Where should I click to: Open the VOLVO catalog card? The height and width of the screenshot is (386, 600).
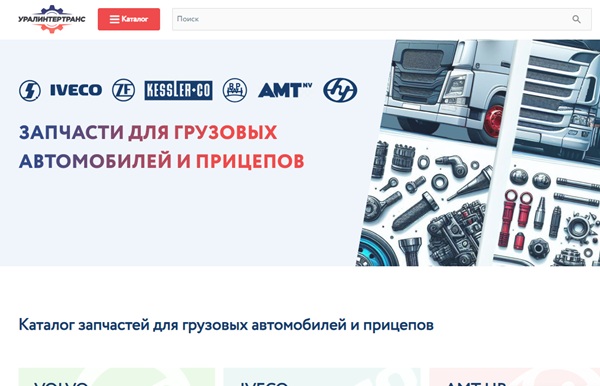point(117,377)
